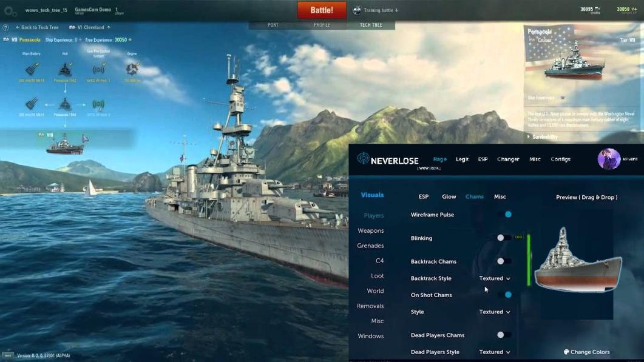Open game settings gear icon

[10, 11]
